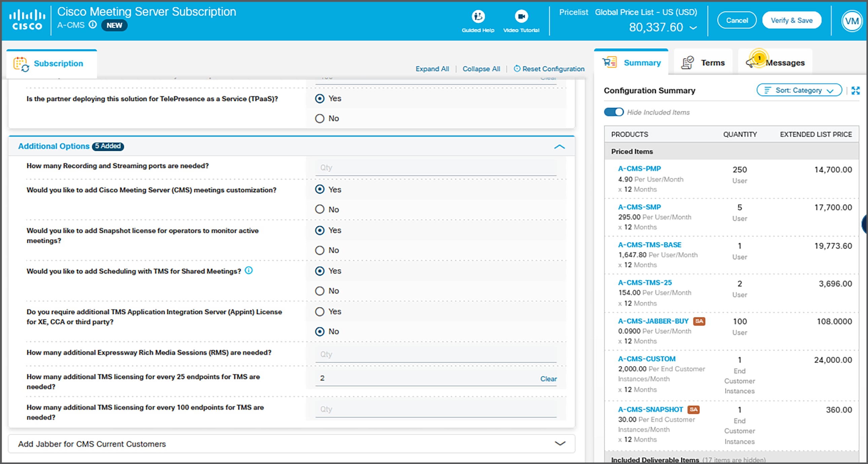Select Yes for CMS meetings customization
Screen dimensions: 868x464
(x=319, y=189)
